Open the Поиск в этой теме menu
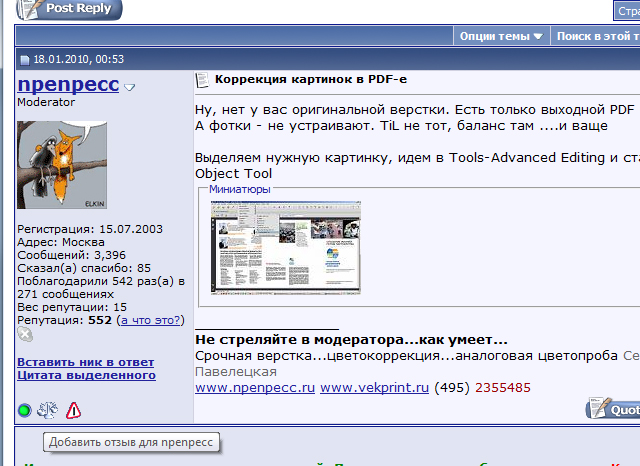 click(x=597, y=36)
